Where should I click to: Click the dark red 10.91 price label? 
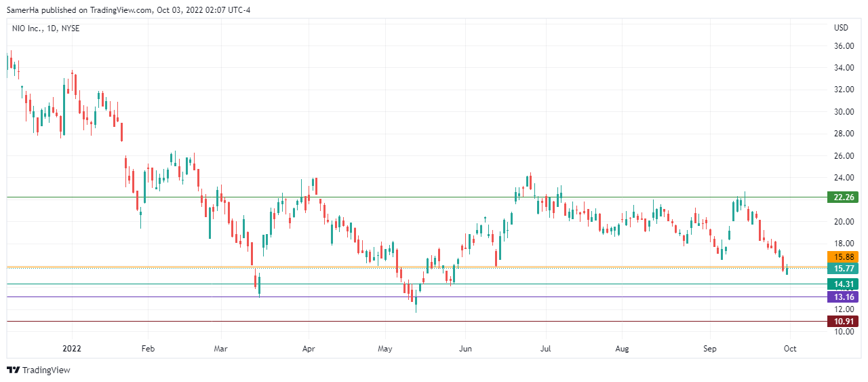(x=843, y=321)
